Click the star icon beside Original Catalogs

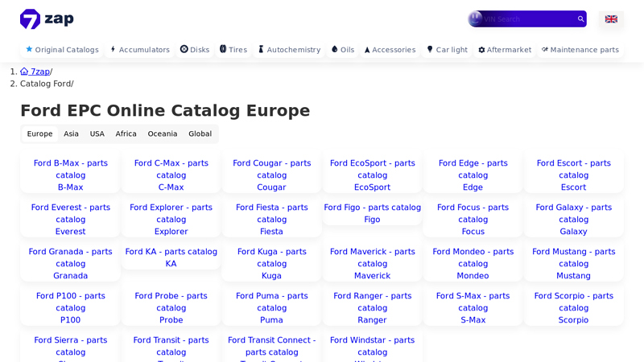coord(29,49)
